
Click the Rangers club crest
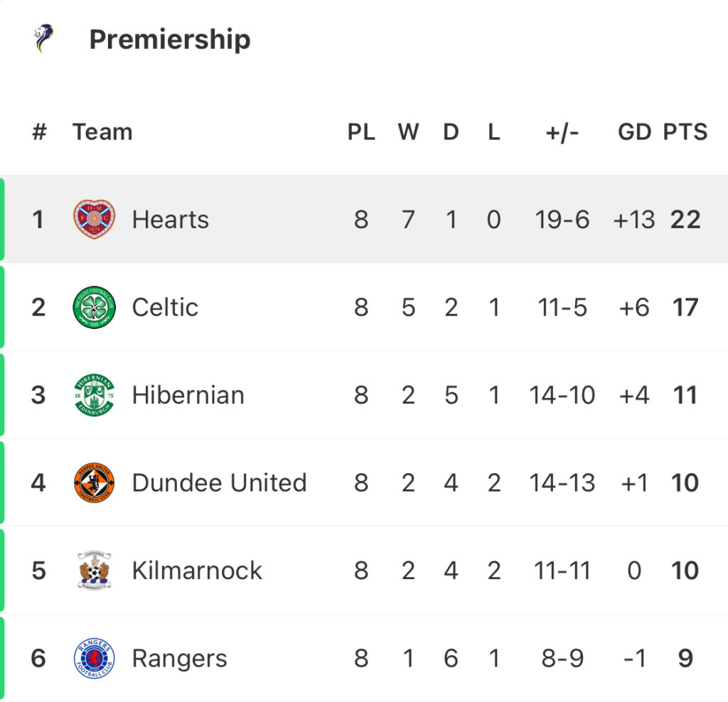click(x=95, y=659)
